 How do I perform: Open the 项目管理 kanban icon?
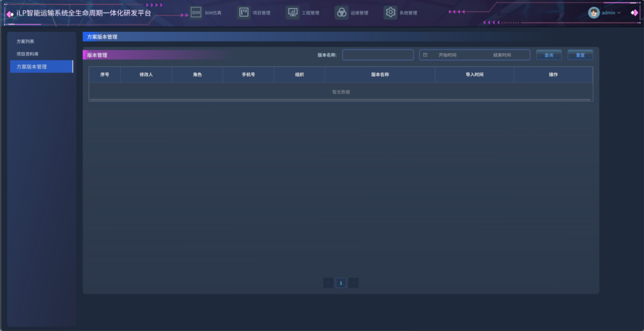pyautogui.click(x=244, y=13)
